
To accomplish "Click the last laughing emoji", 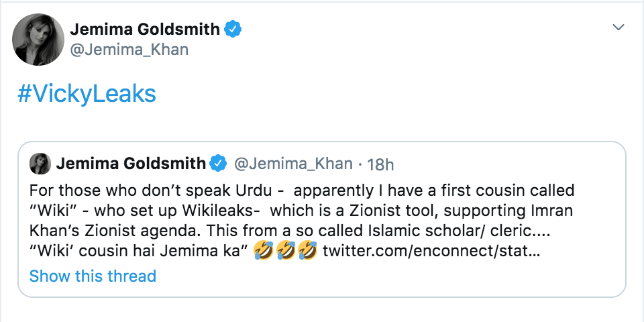I will coord(307,252).
